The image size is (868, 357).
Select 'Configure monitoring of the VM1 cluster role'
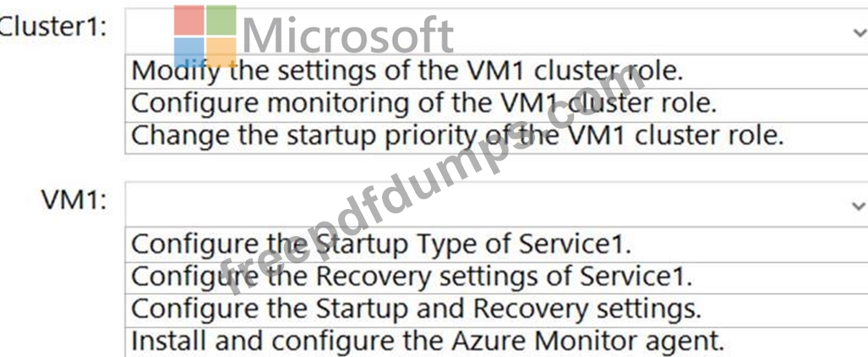(x=424, y=102)
